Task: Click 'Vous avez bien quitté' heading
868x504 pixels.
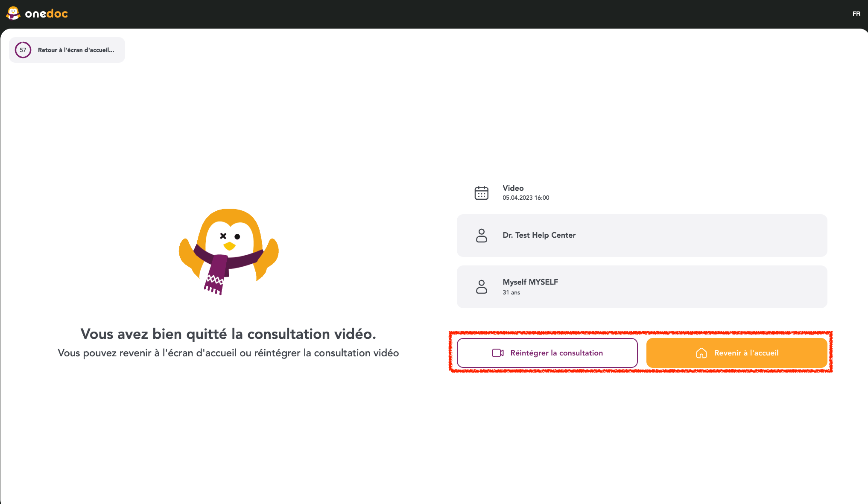Action: click(228, 334)
